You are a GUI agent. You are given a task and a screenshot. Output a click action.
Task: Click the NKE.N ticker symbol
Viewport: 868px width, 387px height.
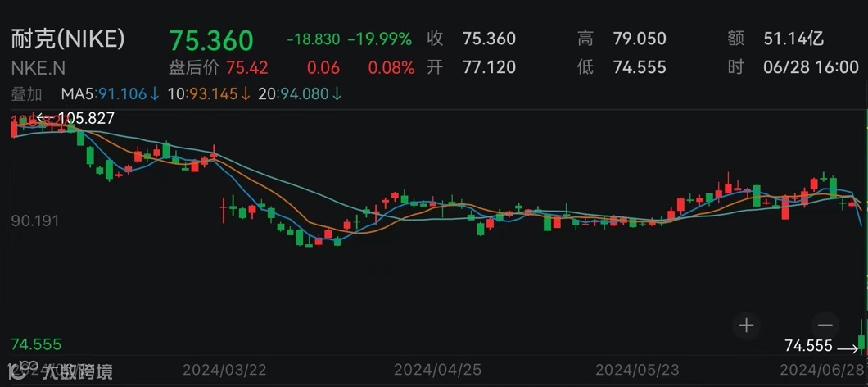point(38,67)
